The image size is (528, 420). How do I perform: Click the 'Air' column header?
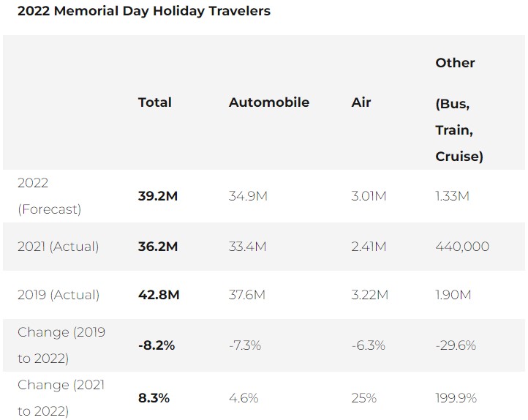tap(361, 102)
